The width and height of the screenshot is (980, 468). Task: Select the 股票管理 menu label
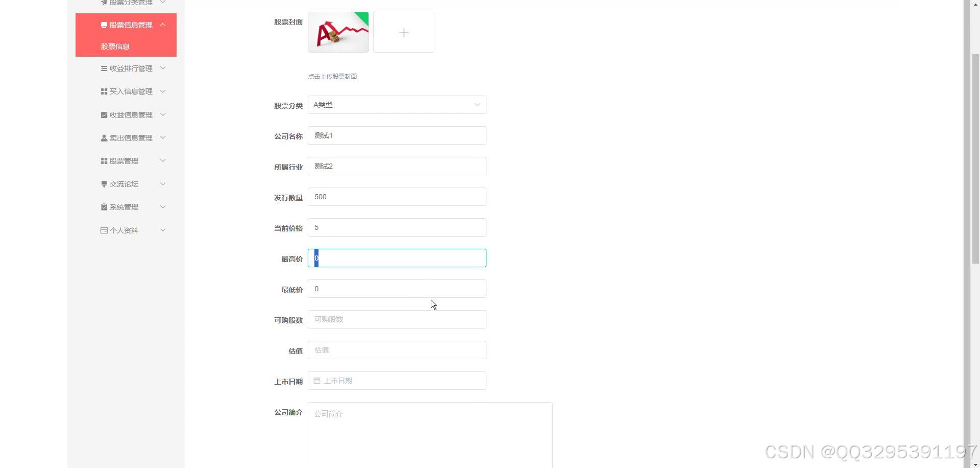124,161
